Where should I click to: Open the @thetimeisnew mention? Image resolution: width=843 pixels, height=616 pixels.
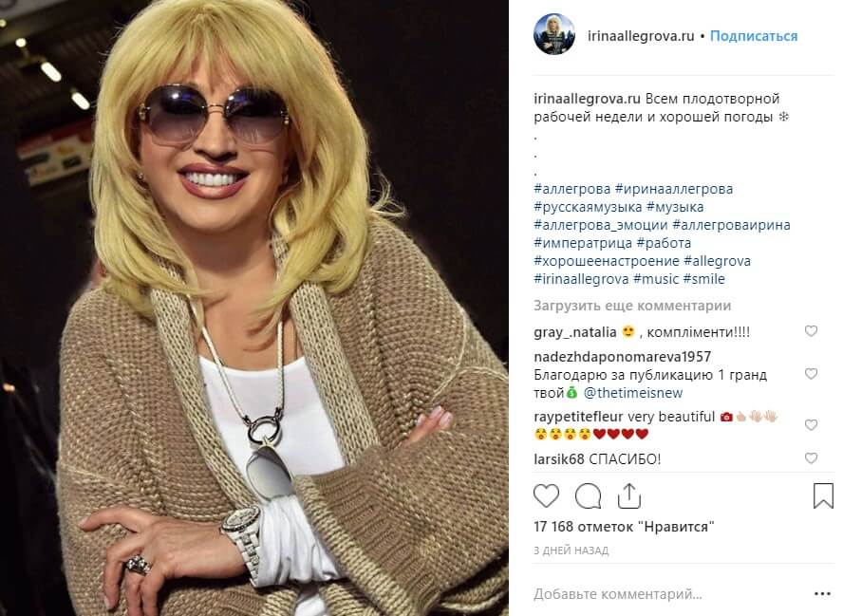[x=633, y=393]
